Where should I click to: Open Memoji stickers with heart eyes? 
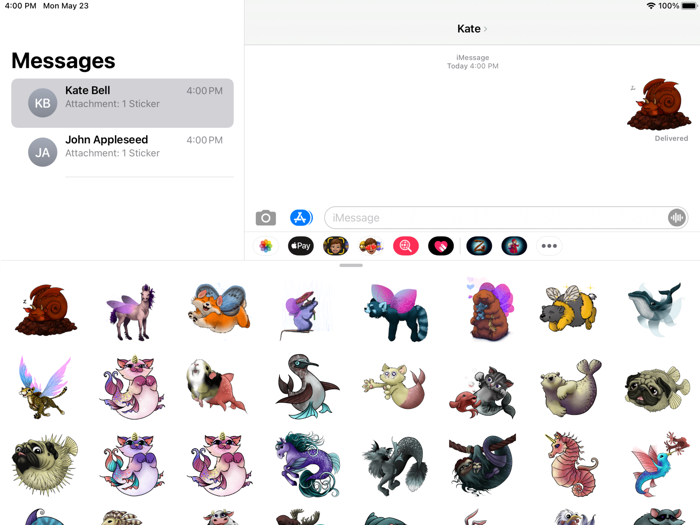[371, 246]
